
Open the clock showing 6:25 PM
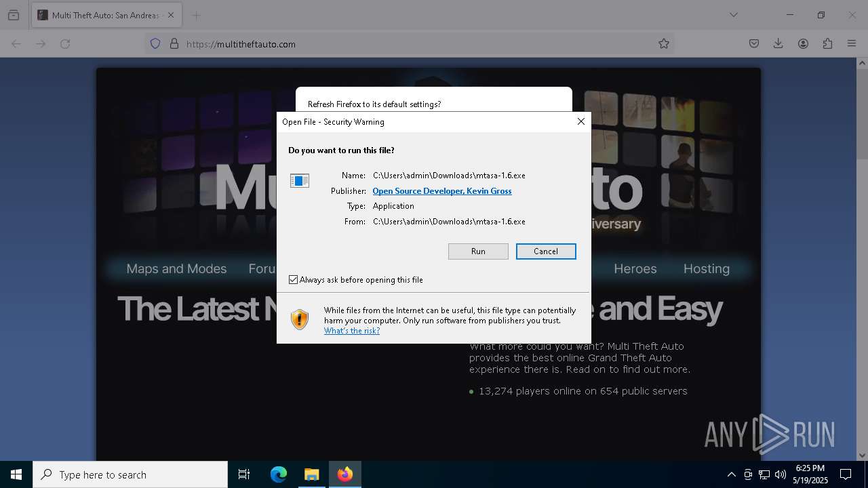(x=810, y=474)
